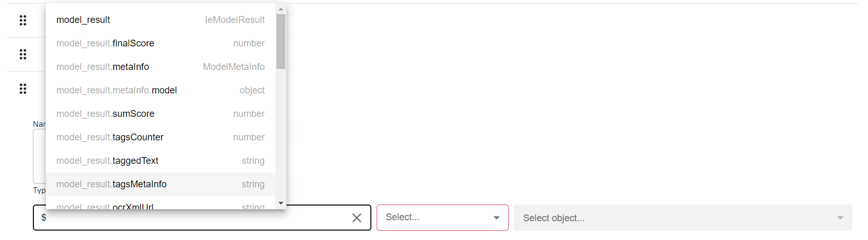This screenshot has width=868, height=240.
Task: Click the first row drag handle icon
Action: [23, 20]
